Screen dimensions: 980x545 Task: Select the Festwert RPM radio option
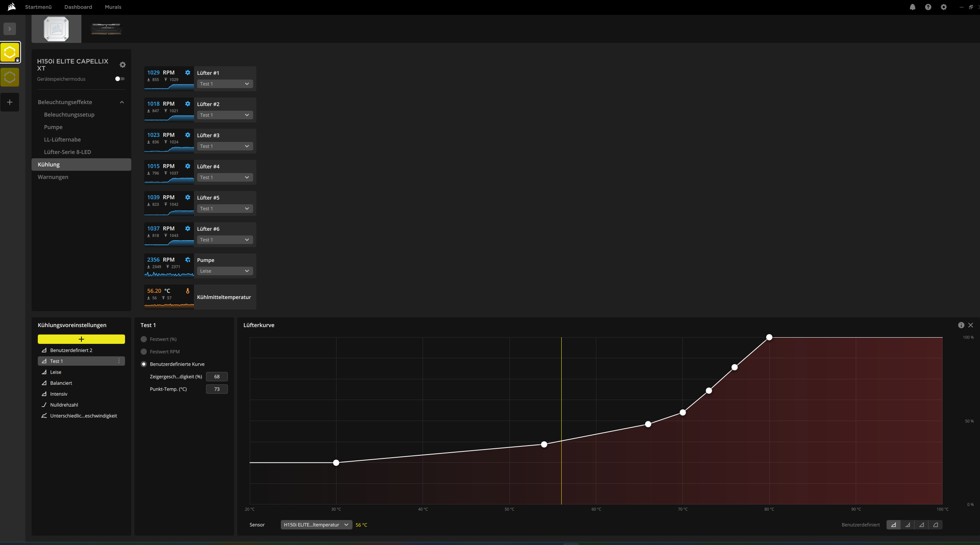tap(144, 352)
